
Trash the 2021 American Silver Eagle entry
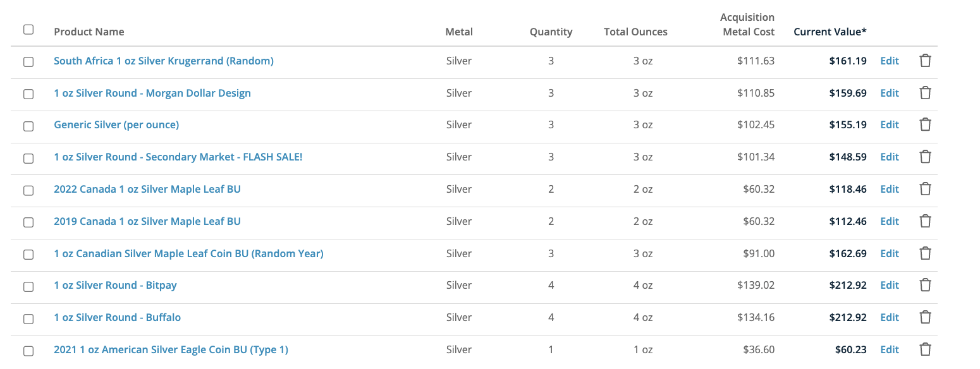tap(925, 349)
